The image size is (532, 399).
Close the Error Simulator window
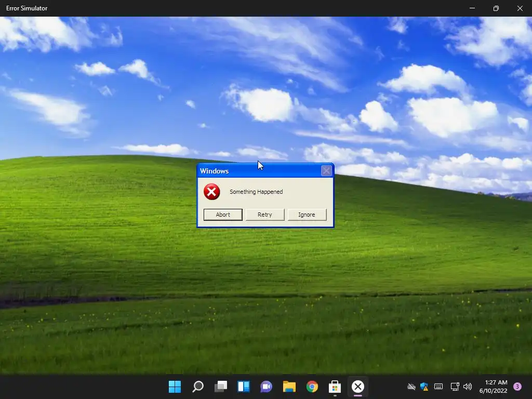click(520, 8)
